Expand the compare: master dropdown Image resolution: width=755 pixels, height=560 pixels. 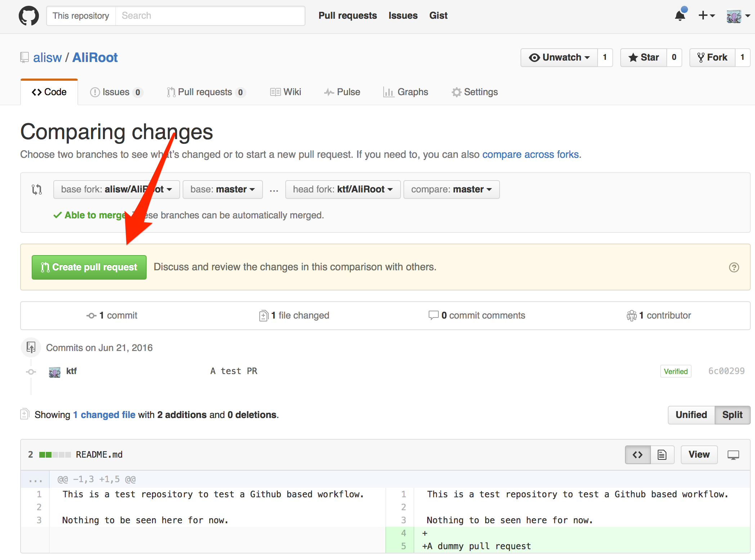[451, 190]
